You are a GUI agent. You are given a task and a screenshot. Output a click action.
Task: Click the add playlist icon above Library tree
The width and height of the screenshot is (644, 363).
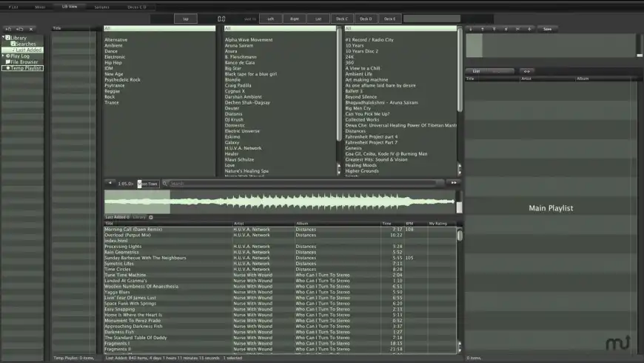coord(8,29)
